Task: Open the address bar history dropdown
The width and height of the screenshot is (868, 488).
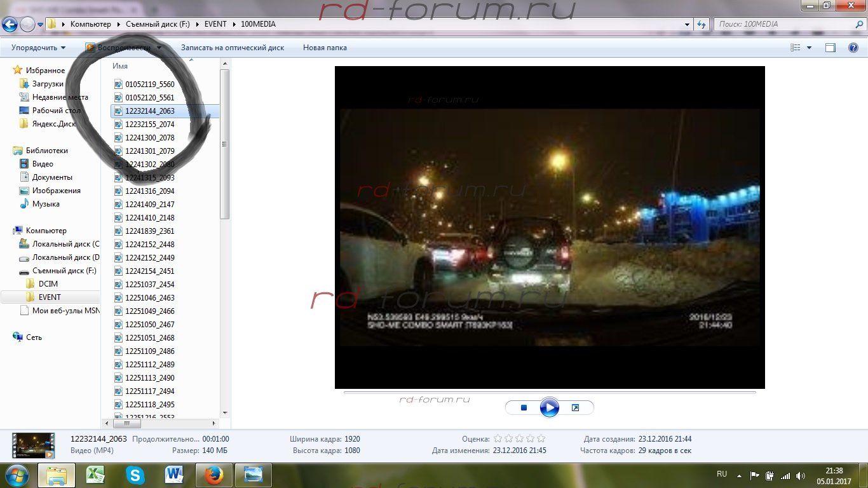Action: coord(688,24)
